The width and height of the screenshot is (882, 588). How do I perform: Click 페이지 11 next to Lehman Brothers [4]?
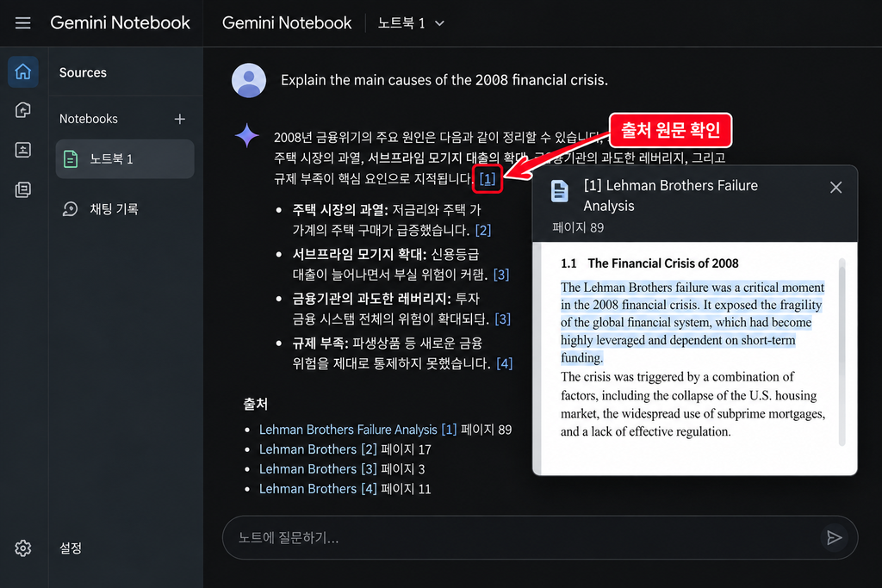pyautogui.click(x=407, y=488)
